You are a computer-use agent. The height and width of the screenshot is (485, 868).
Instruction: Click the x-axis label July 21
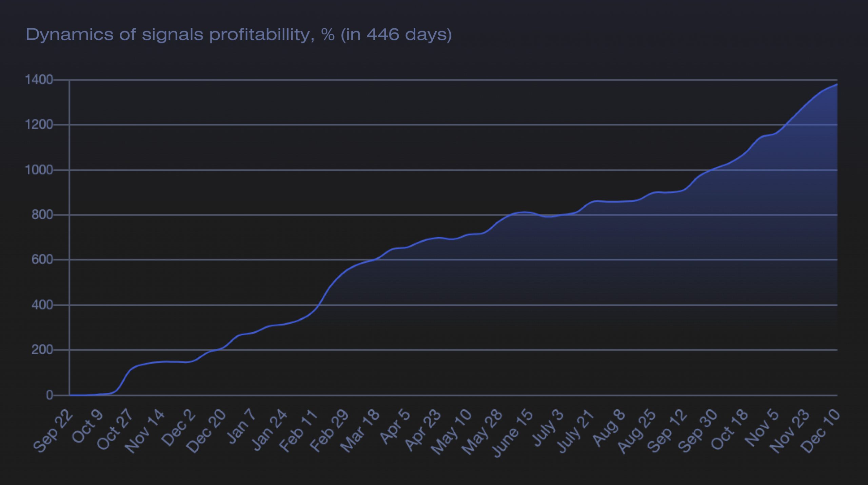[575, 431]
